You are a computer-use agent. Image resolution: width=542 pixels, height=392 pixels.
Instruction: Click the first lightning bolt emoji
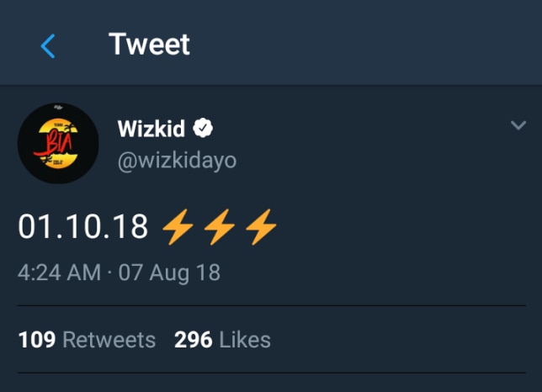coord(177,226)
